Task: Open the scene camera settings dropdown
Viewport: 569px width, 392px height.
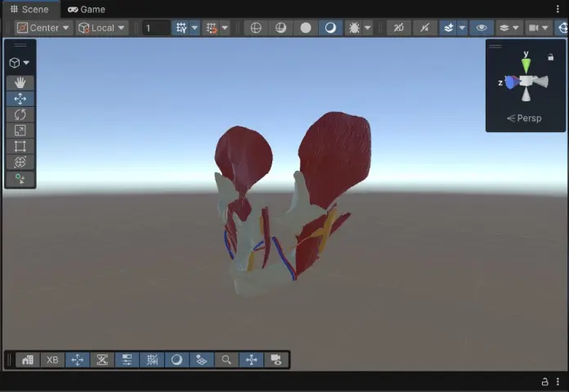Action: 539,28
